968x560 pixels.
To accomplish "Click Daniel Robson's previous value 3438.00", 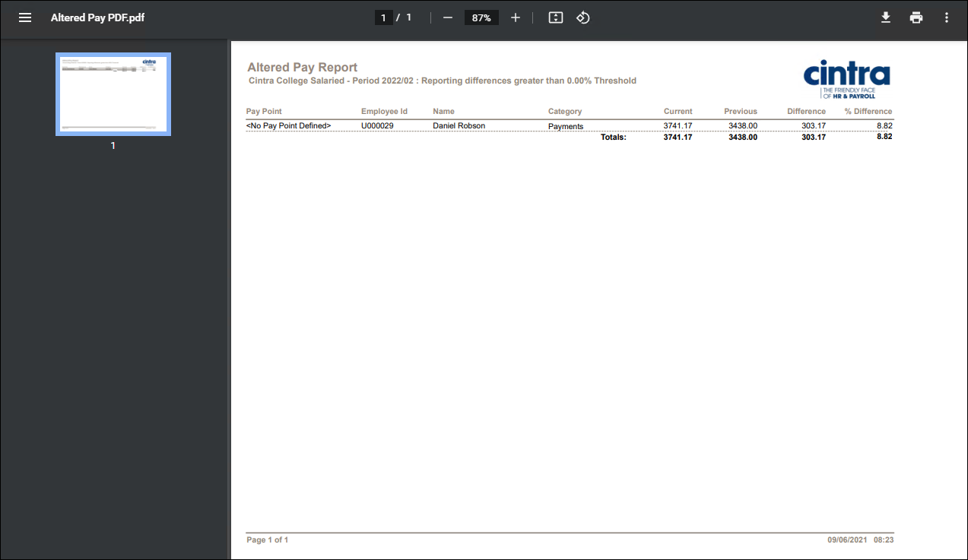I will click(x=743, y=125).
